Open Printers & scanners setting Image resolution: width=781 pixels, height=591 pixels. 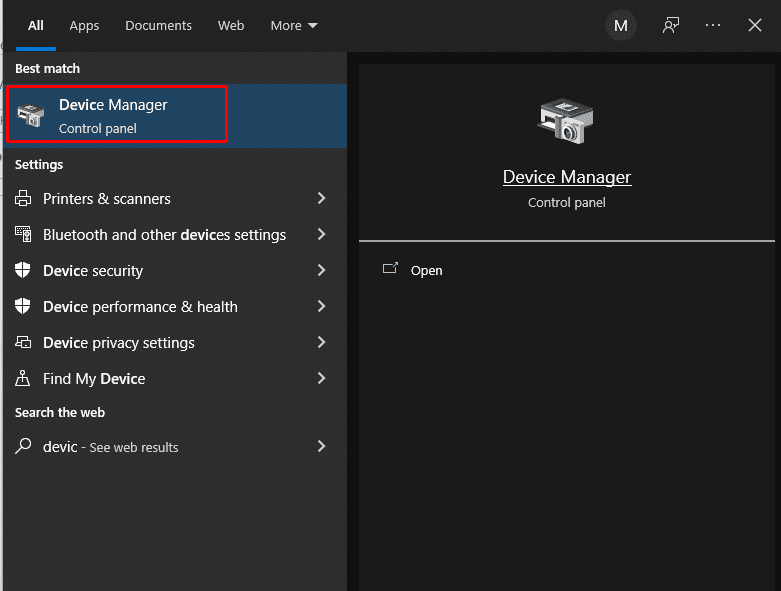175,199
